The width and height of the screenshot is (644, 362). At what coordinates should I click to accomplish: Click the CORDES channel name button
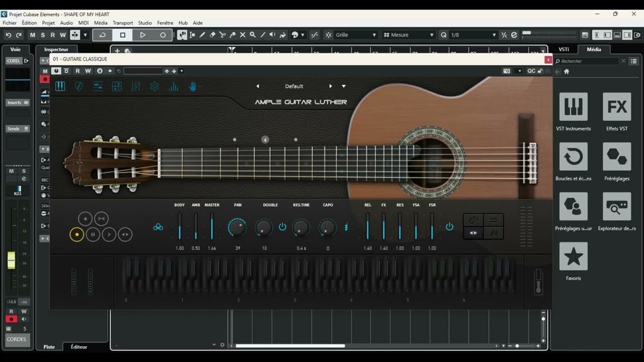point(17,339)
